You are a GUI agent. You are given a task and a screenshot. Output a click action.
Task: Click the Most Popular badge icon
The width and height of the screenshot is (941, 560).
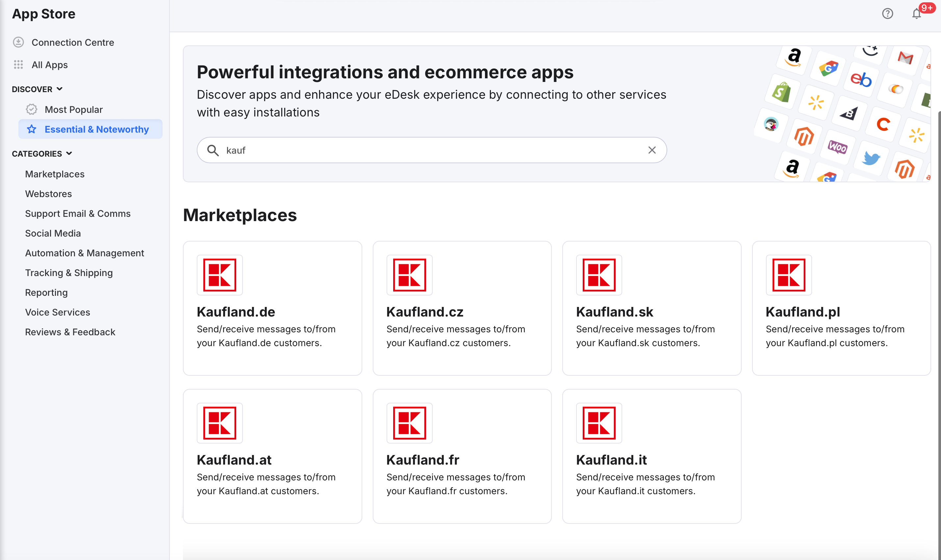(32, 110)
